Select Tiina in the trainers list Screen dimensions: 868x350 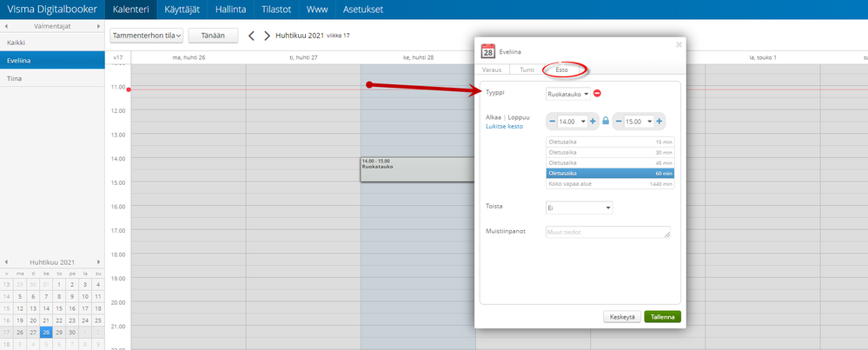(52, 78)
